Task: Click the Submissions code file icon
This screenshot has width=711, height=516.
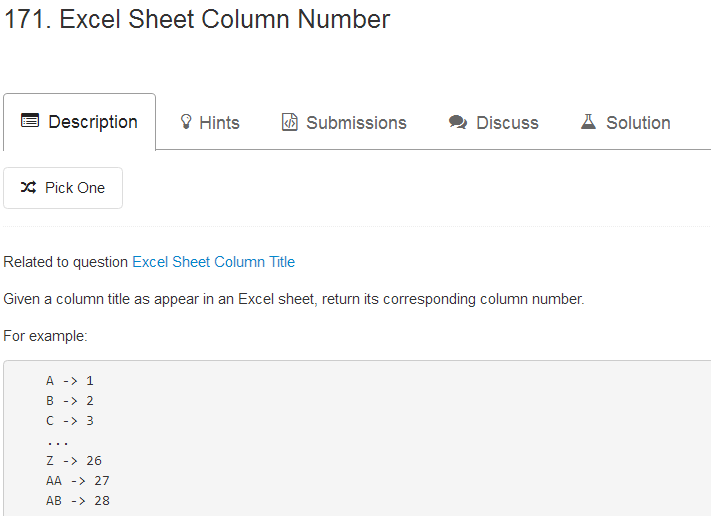Action: coord(290,122)
